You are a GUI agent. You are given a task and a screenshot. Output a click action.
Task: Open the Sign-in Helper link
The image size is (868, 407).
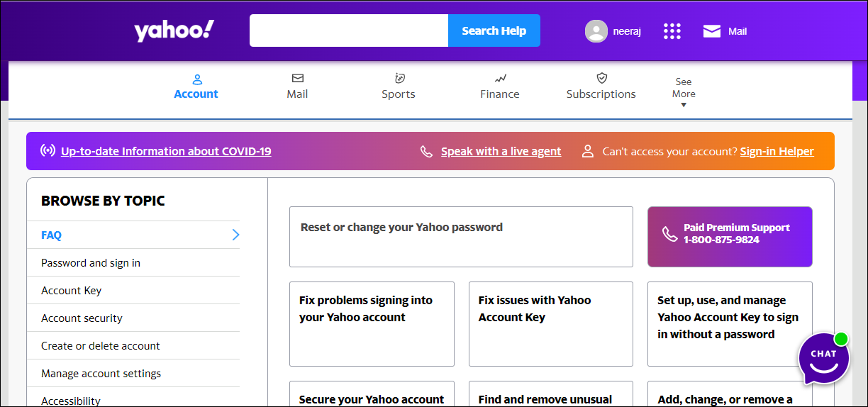point(777,151)
